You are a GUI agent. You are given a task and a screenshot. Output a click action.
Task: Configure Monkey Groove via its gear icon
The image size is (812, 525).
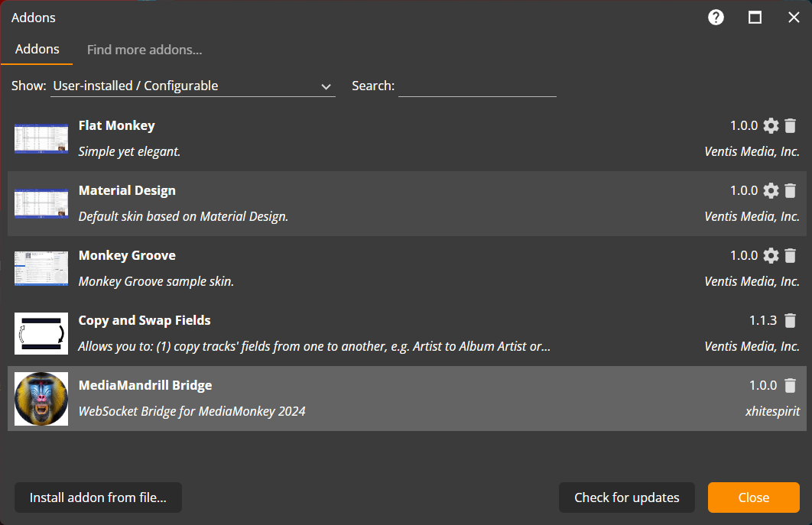(x=771, y=256)
